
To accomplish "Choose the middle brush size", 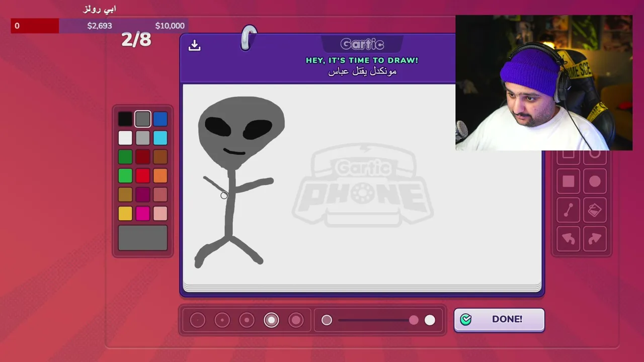I will (x=247, y=320).
